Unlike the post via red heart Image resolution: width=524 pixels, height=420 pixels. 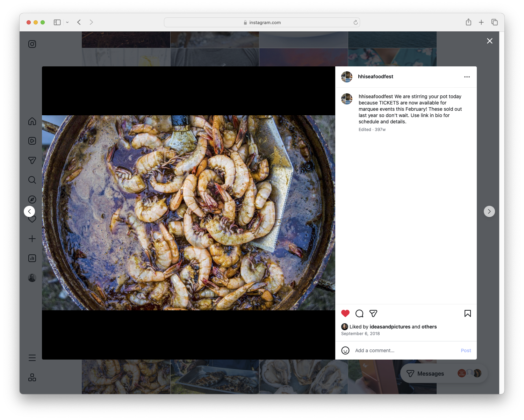click(345, 313)
